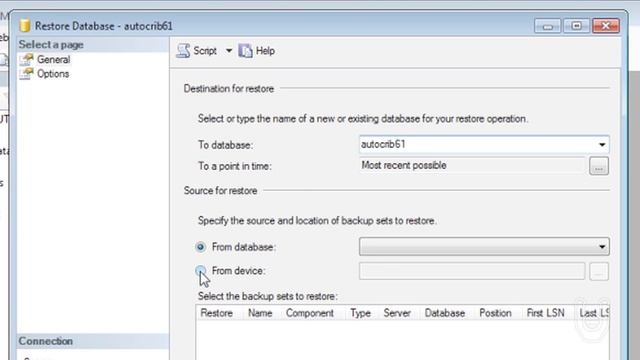Click the Most recent possible field
The height and width of the screenshot is (360, 640).
pyautogui.click(x=472, y=165)
